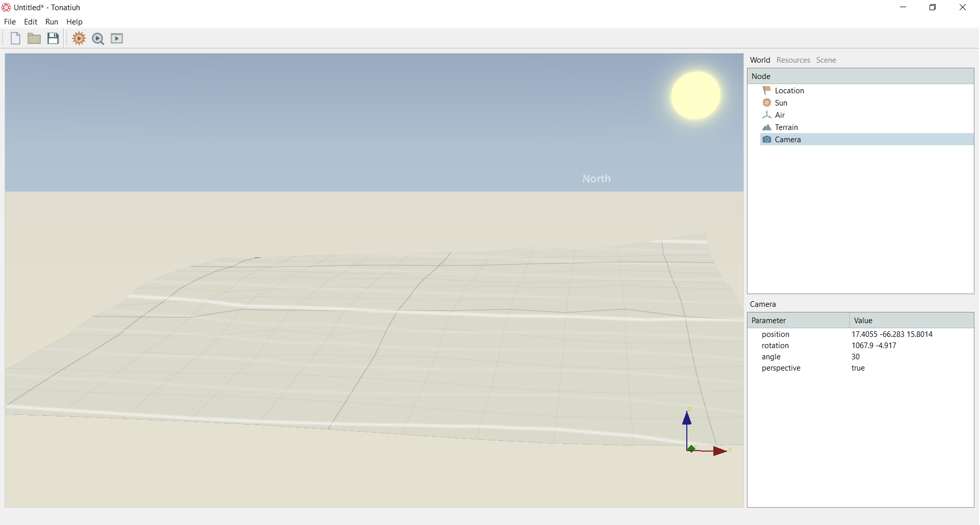Click the angle parameter name
980x525 pixels.
click(x=771, y=357)
